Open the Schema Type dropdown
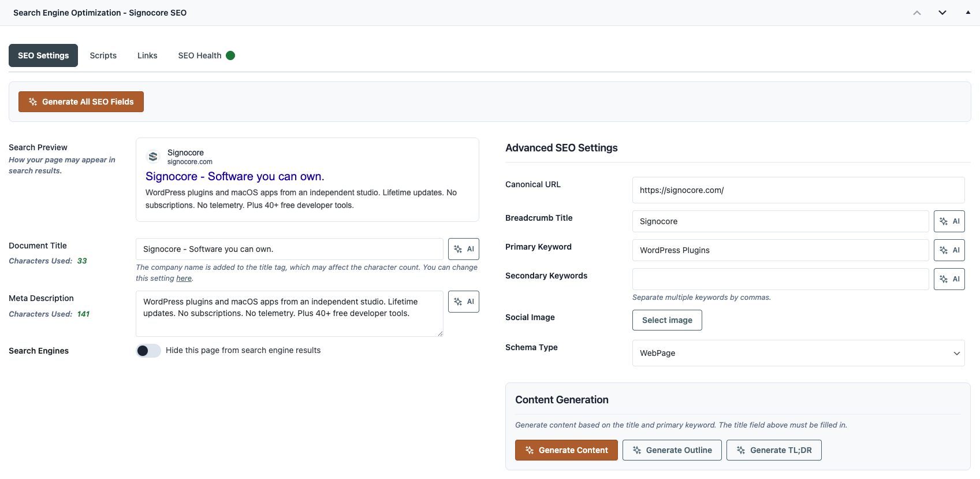980x479 pixels. coord(799,353)
